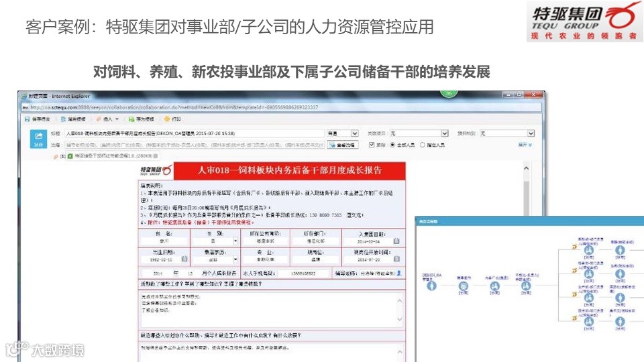Click the print (打印) toolbar icon
The height and width of the screenshot is (362, 644).
pyautogui.click(x=167, y=119)
